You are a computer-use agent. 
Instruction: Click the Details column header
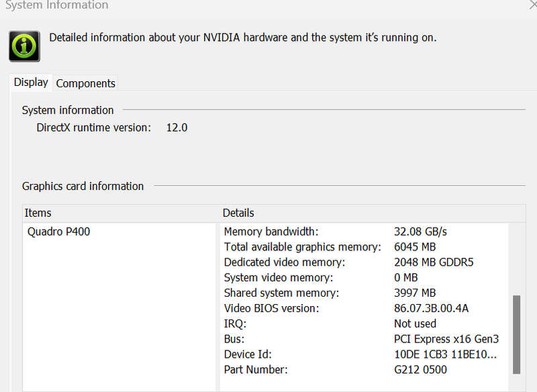coord(238,213)
